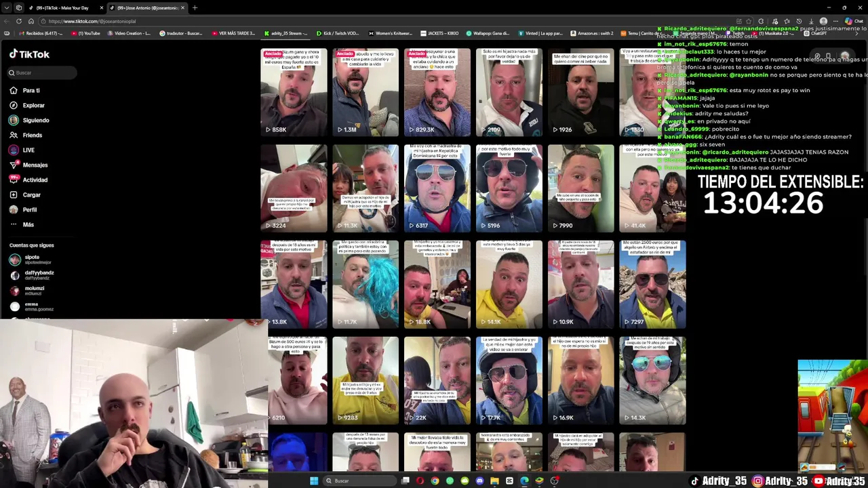868x488 pixels.
Task: Open Discord from the taskbar
Action: (x=479, y=481)
